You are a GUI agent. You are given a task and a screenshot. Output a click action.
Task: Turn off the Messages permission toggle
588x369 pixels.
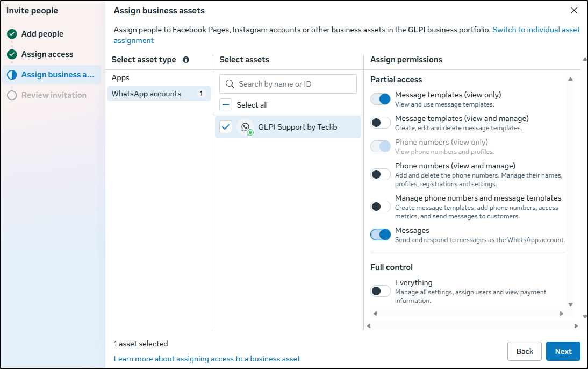(381, 235)
